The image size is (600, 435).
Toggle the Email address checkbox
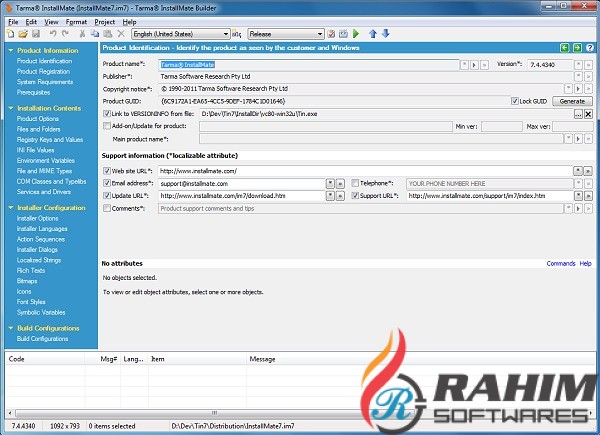tap(107, 183)
